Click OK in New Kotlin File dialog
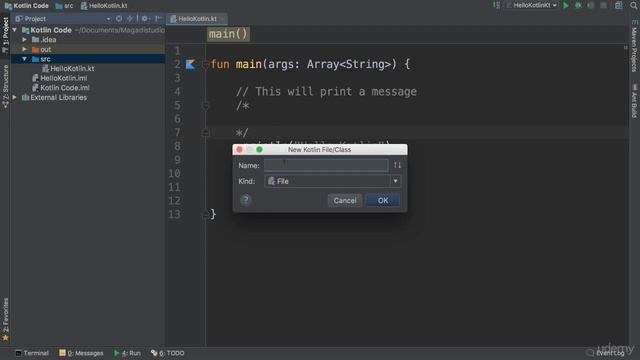 click(383, 200)
